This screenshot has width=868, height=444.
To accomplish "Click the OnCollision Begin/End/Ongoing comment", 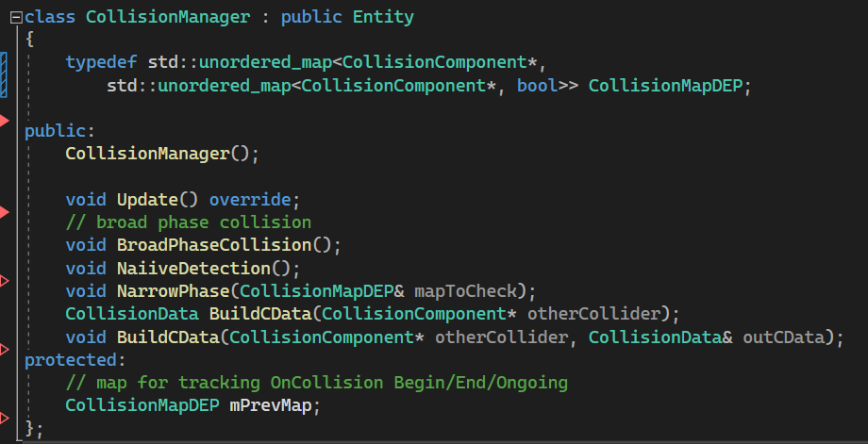I will 317,383.
